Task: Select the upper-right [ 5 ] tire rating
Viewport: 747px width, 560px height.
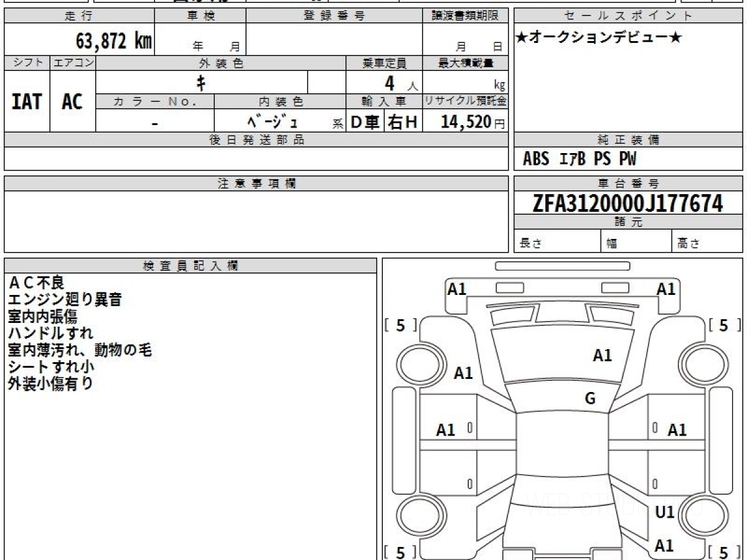Action: pyautogui.click(x=723, y=325)
